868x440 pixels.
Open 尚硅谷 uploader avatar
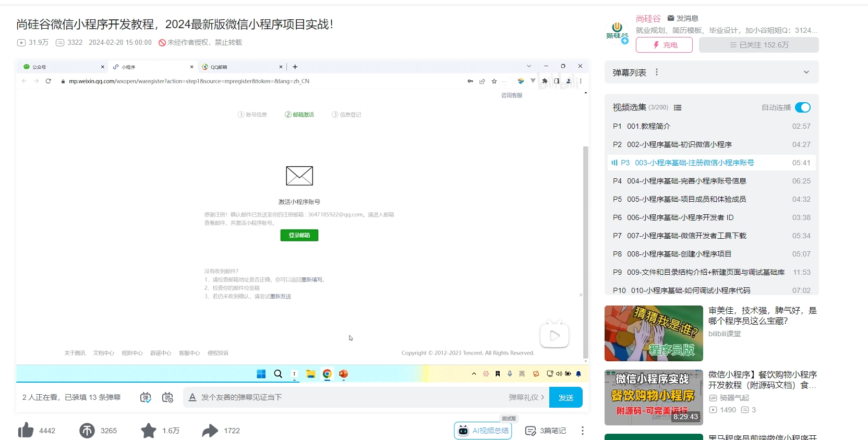617,32
